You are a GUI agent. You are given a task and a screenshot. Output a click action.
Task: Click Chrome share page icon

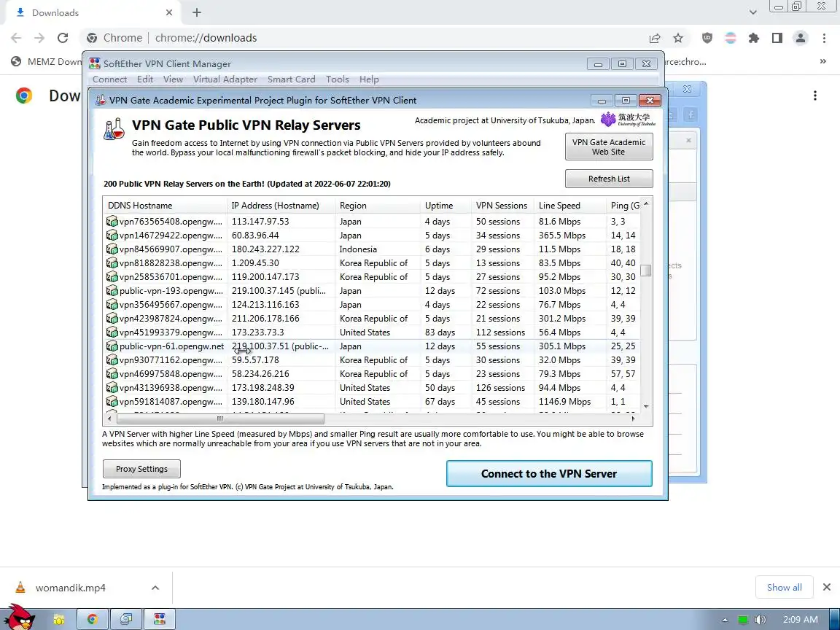pyautogui.click(x=655, y=38)
